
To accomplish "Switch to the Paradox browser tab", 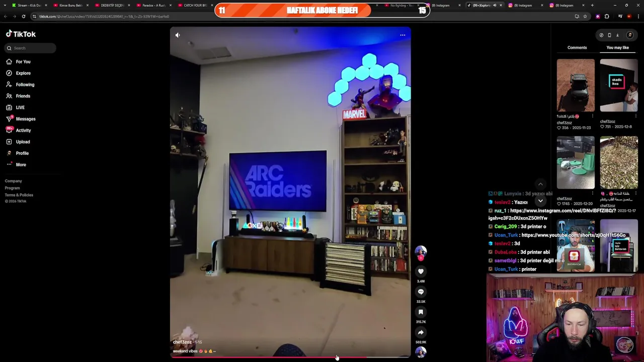I will (153, 5).
